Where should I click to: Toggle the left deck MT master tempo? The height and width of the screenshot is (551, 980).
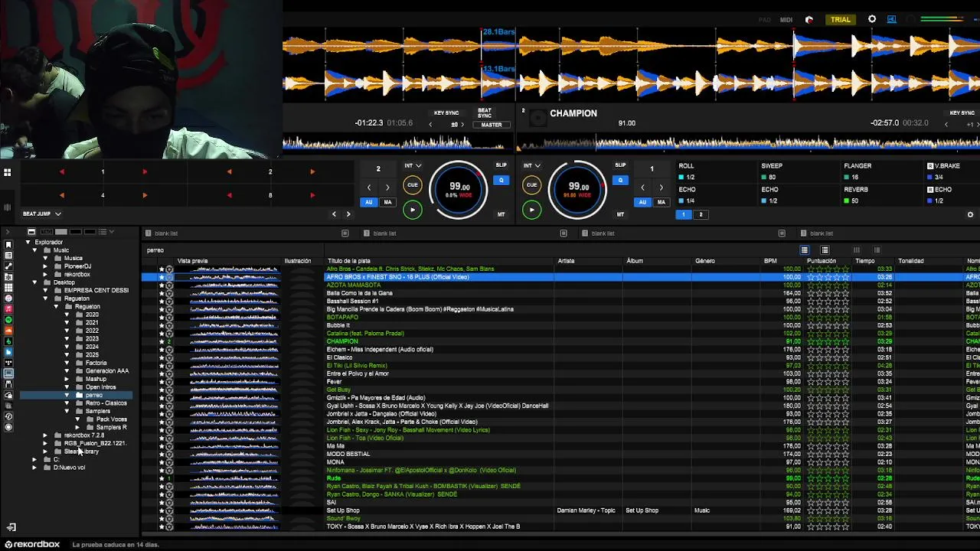(x=501, y=214)
